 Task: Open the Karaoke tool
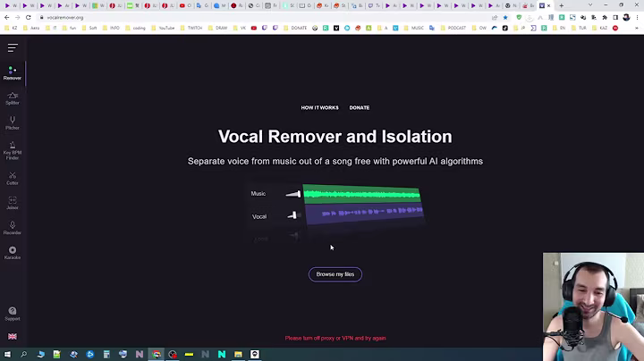(x=13, y=253)
